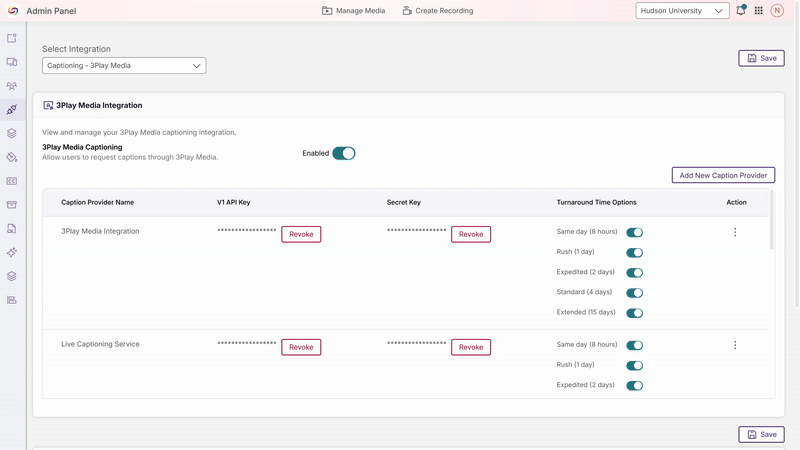
Task: Disable the 3Play Media Captioning Enabled toggle
Action: point(344,153)
